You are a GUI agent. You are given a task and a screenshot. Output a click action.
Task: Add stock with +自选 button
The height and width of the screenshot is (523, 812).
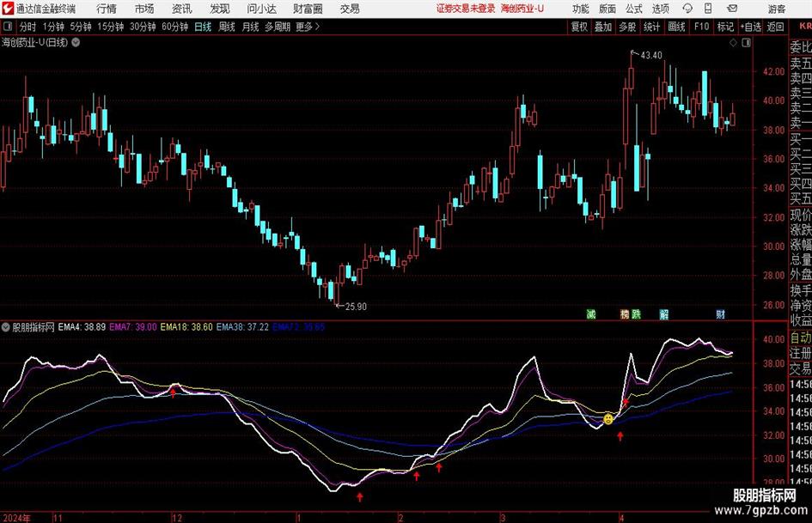(x=750, y=27)
